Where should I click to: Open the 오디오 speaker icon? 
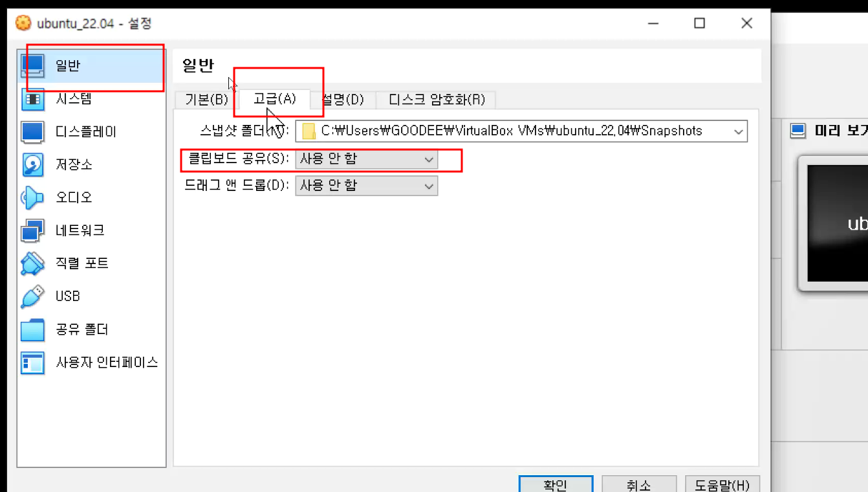(x=32, y=197)
